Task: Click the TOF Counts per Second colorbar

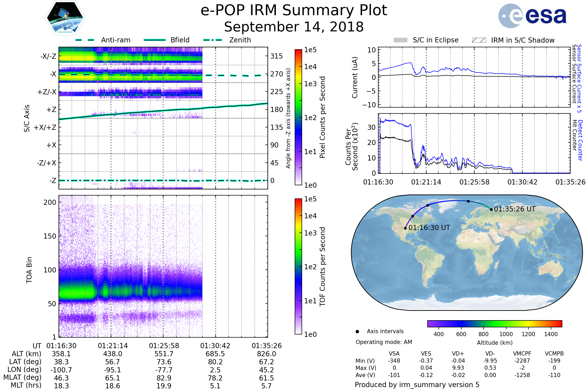Action: (x=298, y=267)
